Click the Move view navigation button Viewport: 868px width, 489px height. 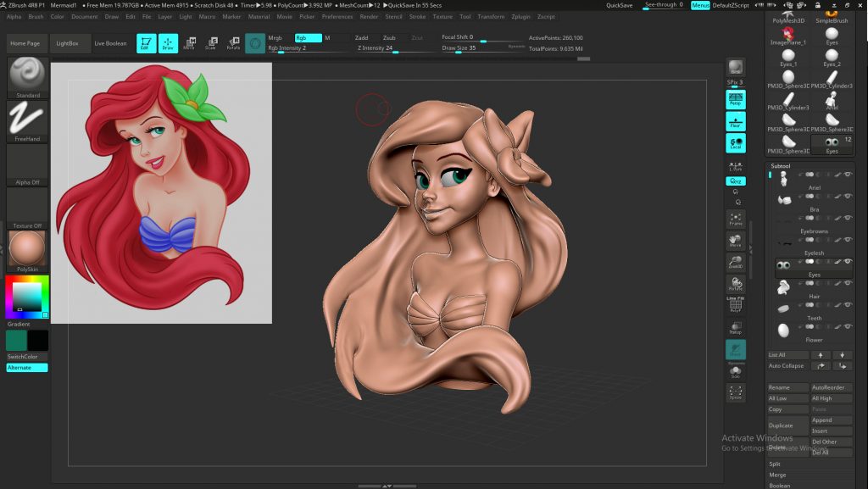736,241
